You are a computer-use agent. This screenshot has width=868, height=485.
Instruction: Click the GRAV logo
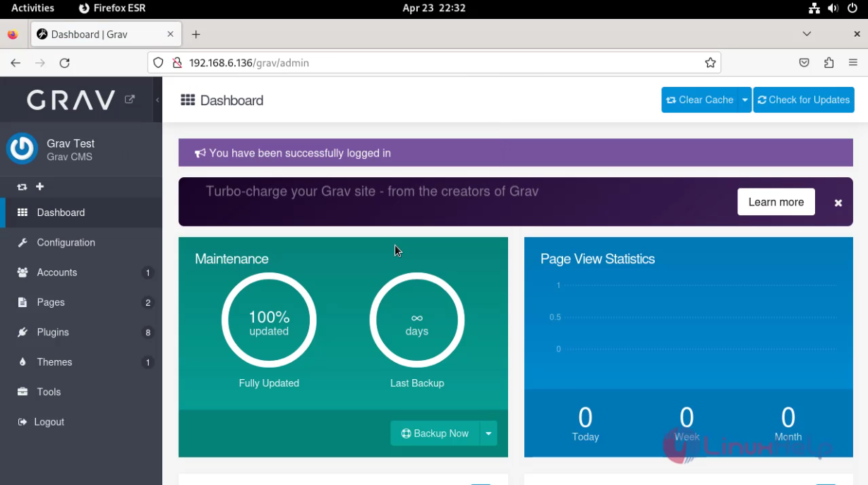click(x=71, y=100)
